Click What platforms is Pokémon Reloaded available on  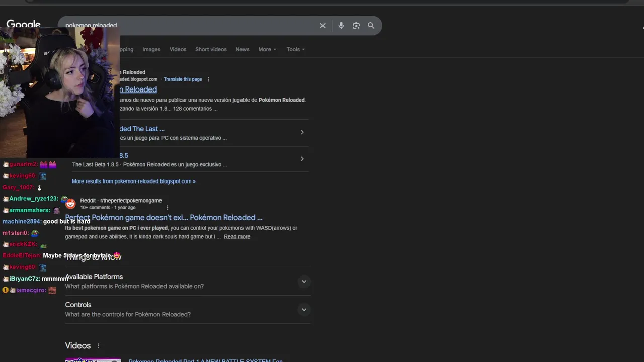click(134, 286)
